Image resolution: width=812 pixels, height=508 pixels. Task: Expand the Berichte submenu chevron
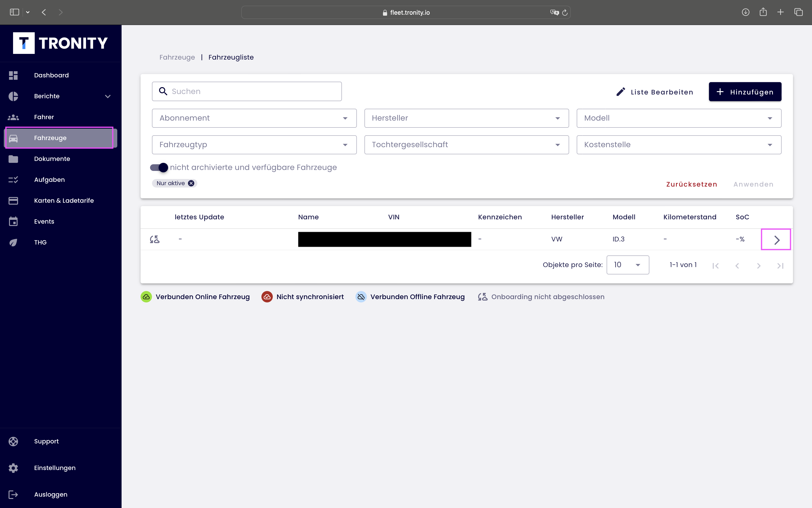tap(108, 96)
